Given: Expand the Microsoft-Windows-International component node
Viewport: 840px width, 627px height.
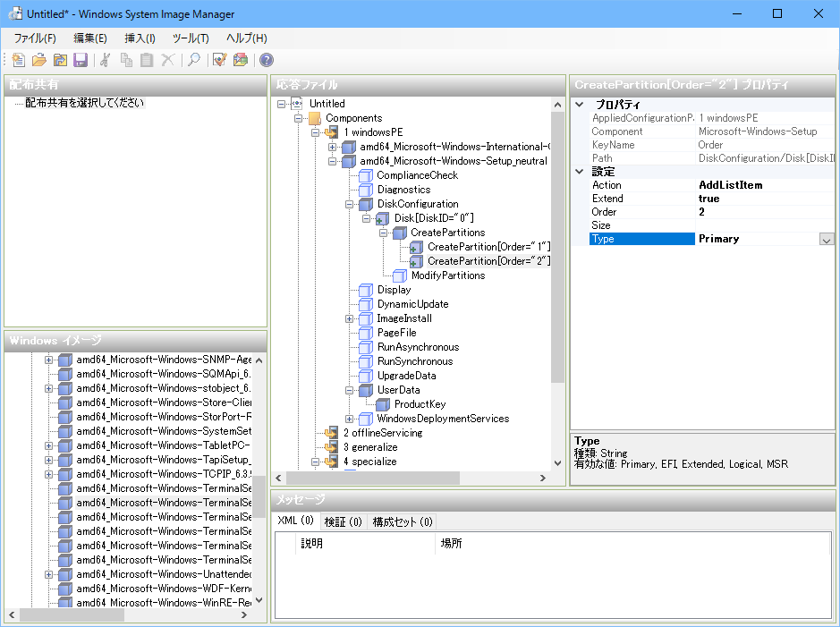Looking at the screenshot, I should (x=332, y=147).
